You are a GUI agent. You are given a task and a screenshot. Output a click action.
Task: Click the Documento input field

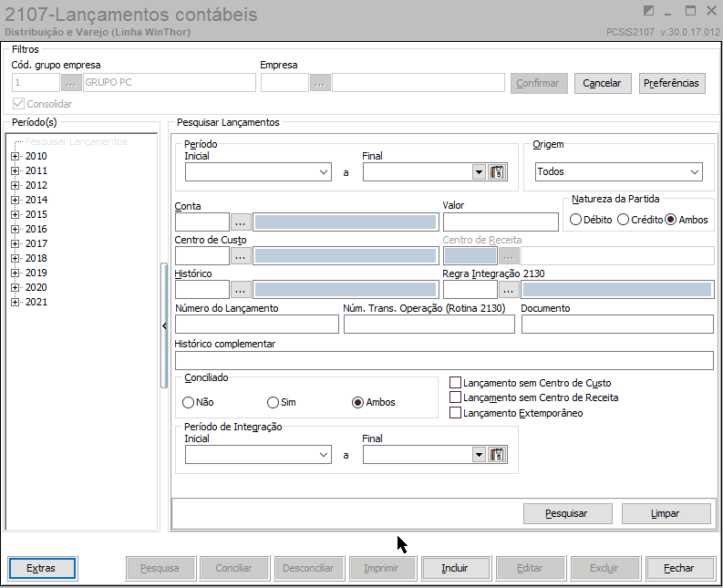(617, 325)
